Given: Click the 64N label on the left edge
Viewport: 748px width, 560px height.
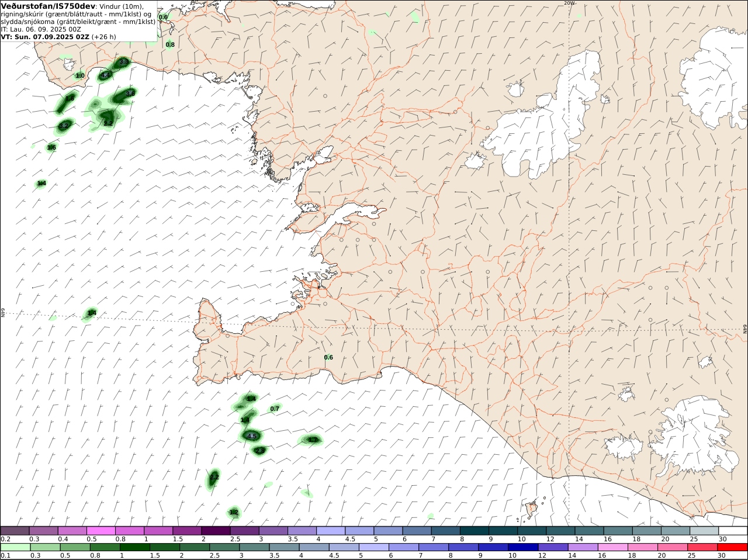Looking at the screenshot, I should (3, 313).
